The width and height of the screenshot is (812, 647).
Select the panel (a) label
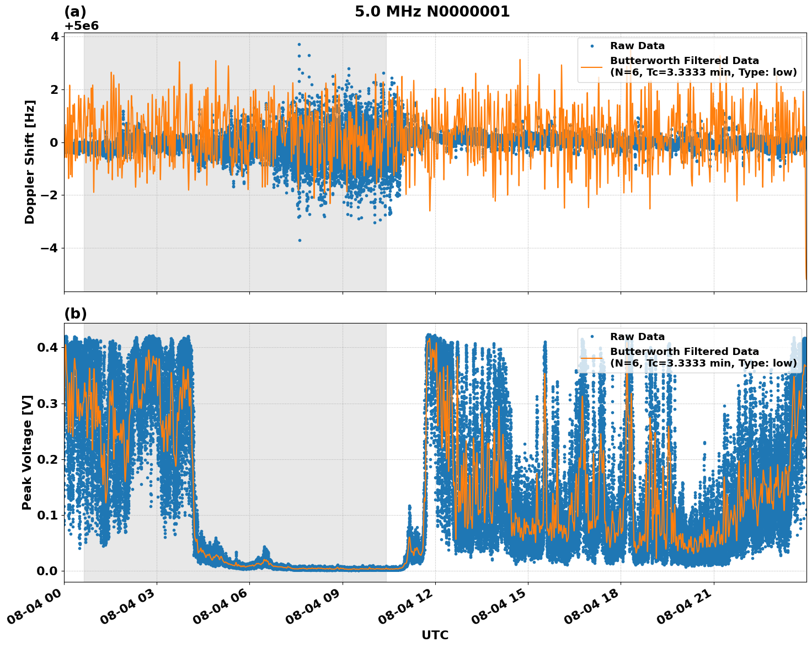76,10
